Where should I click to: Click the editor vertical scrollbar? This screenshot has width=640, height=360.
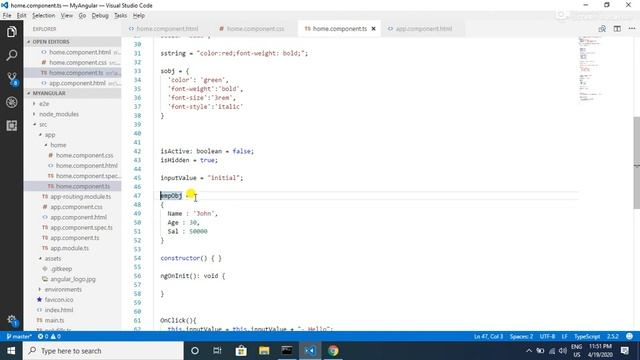pos(636,163)
